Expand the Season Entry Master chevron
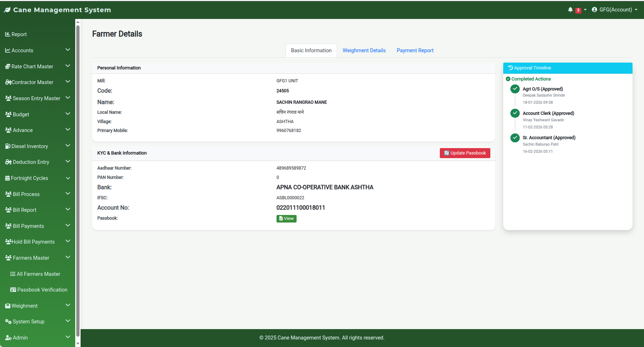Viewport: 644px width, 347px height. [68, 98]
